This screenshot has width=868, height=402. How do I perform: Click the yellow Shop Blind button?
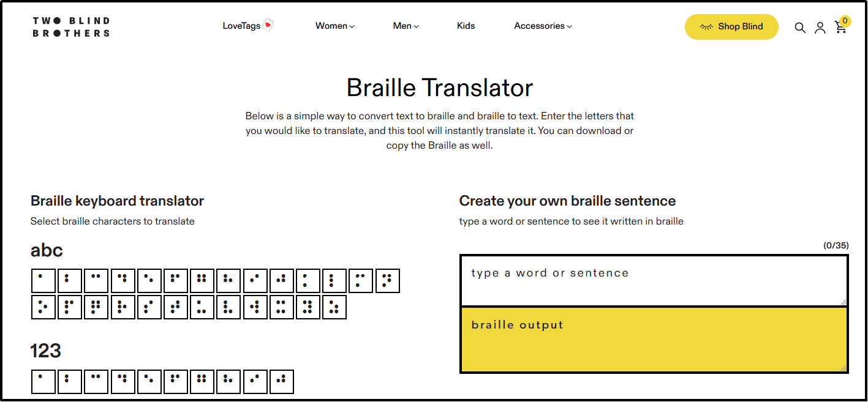tap(731, 27)
